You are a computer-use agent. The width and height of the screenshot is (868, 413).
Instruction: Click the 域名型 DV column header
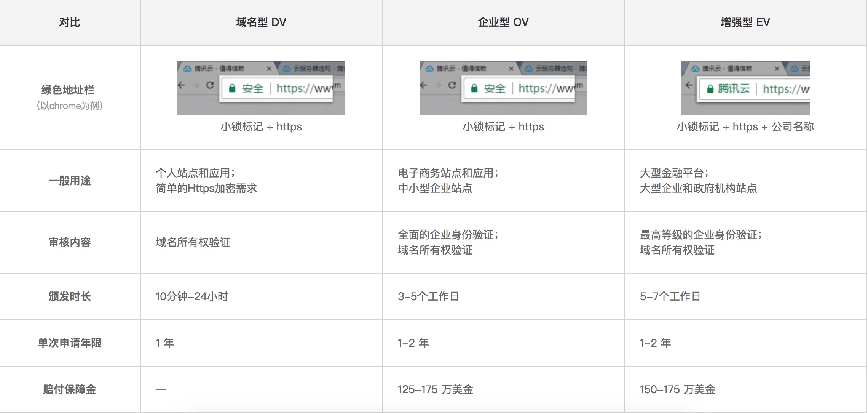pyautogui.click(x=261, y=22)
